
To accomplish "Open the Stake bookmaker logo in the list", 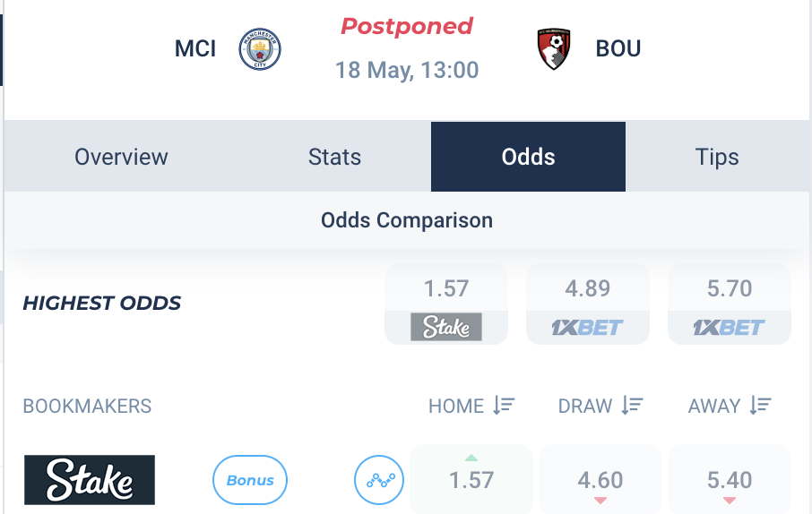I will tap(90, 480).
